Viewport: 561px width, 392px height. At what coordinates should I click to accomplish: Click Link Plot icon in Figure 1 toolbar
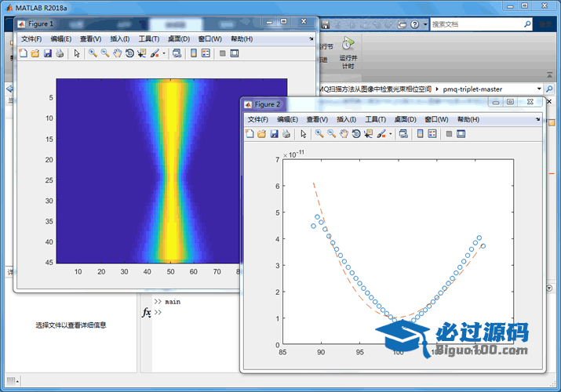[177, 53]
